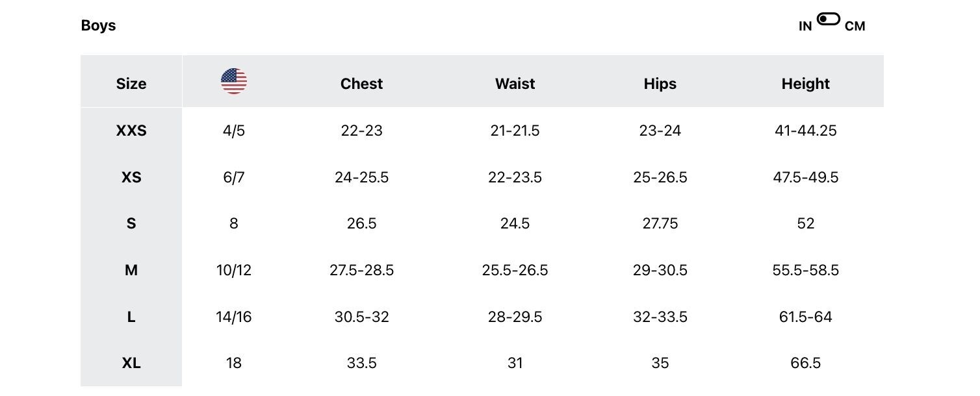Select the CM unit label
This screenshot has height=396, width=980.
(x=855, y=27)
